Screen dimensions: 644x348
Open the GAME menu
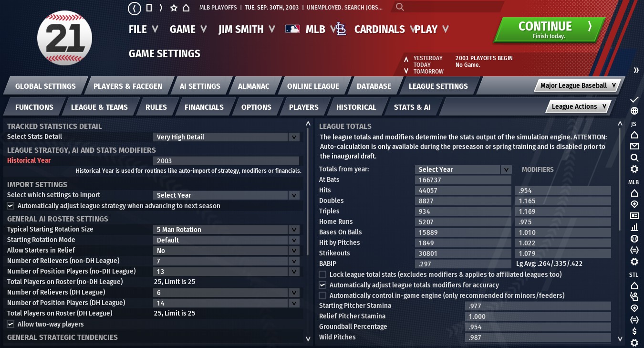tap(188, 29)
